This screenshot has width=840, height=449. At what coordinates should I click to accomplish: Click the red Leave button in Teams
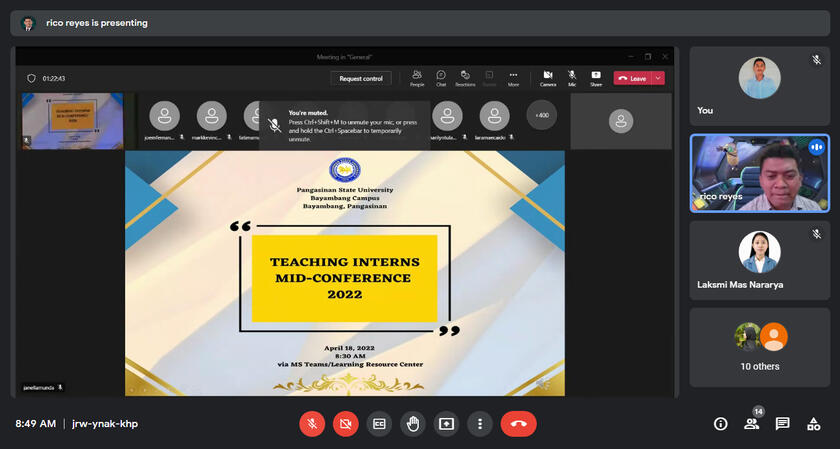(632, 78)
